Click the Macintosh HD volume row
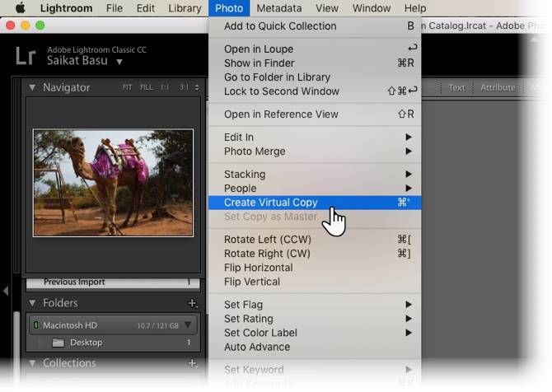The height and width of the screenshot is (392, 552). tap(113, 325)
